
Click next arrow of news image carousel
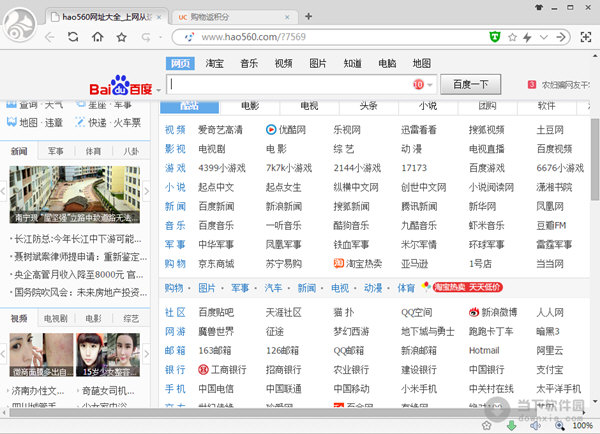click(x=146, y=191)
